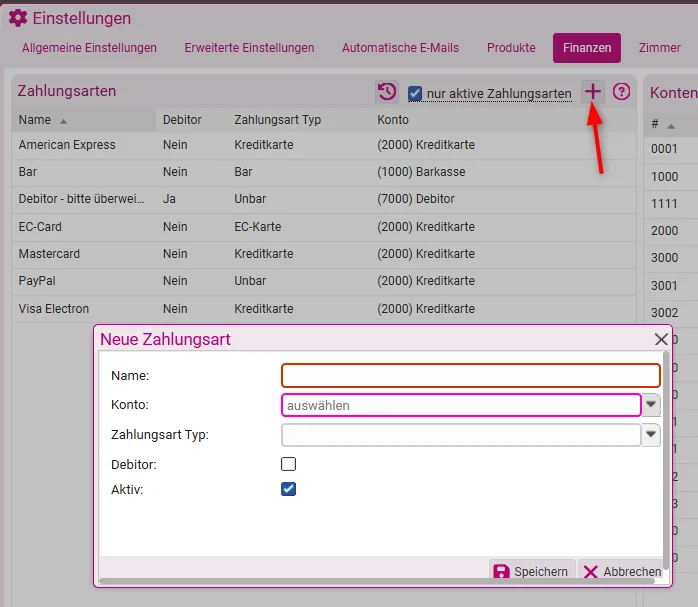The height and width of the screenshot is (607, 698).
Task: Open help icon for Zahlungsarten
Action: (621, 92)
